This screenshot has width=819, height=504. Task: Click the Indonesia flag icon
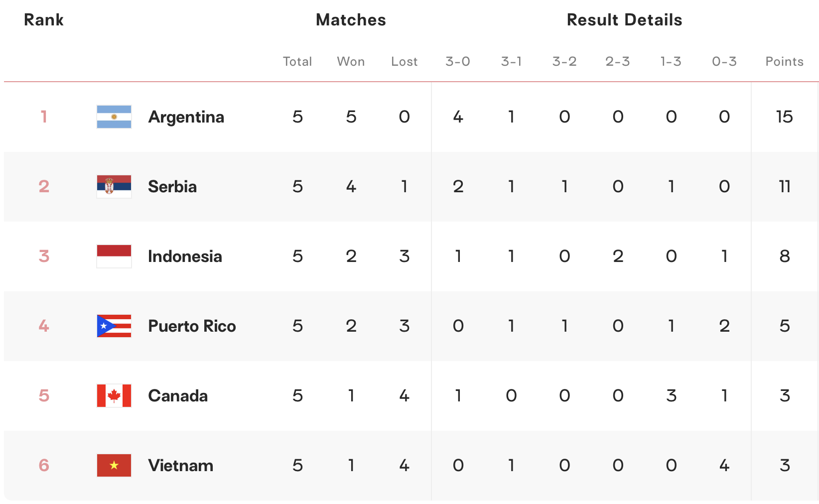click(114, 256)
